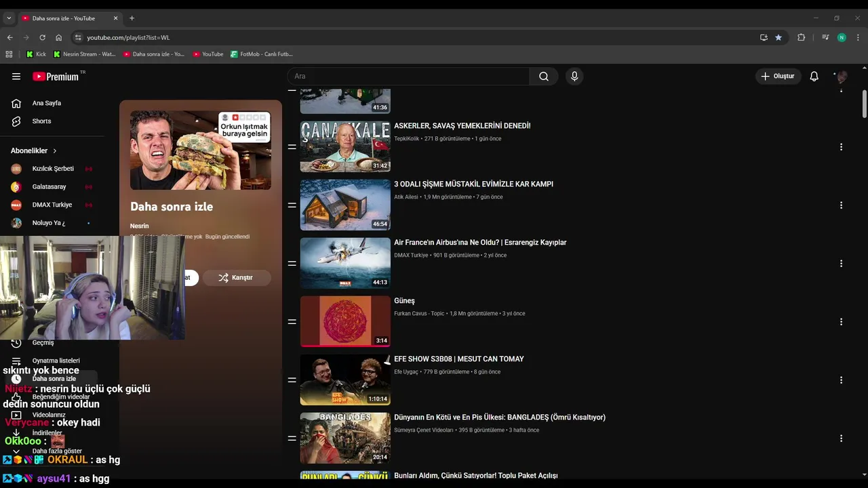Shuffle playlist with Karıştır button
This screenshot has height=488, width=868.
(x=236, y=277)
